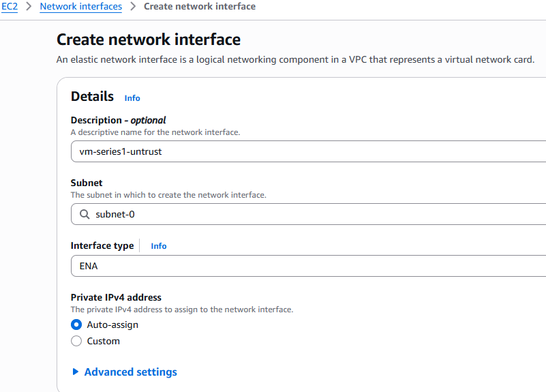Viewport: 546px width, 392px height.
Task: Click the breadcrumb chevron after Network interfaces
Action: coord(133,7)
